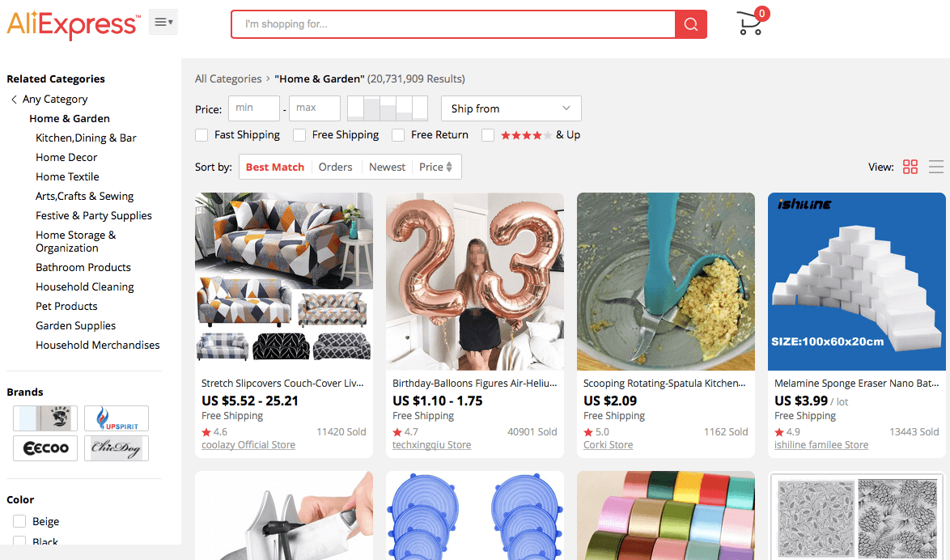Enable the Fast Shipping checkbox
Viewport: 950px width, 560px height.
coord(201,135)
